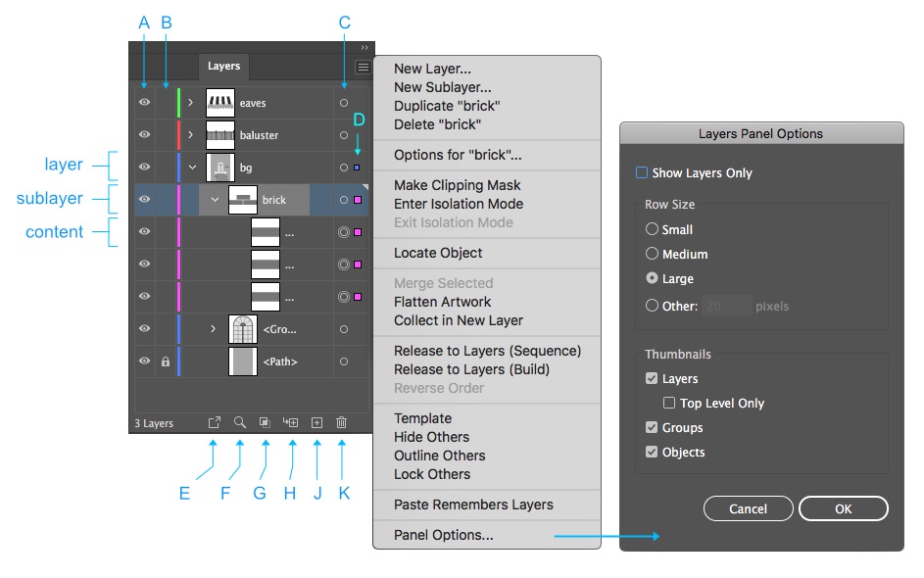Click the Delete Selection trash icon
The height and width of the screenshot is (578, 924).
[x=342, y=423]
